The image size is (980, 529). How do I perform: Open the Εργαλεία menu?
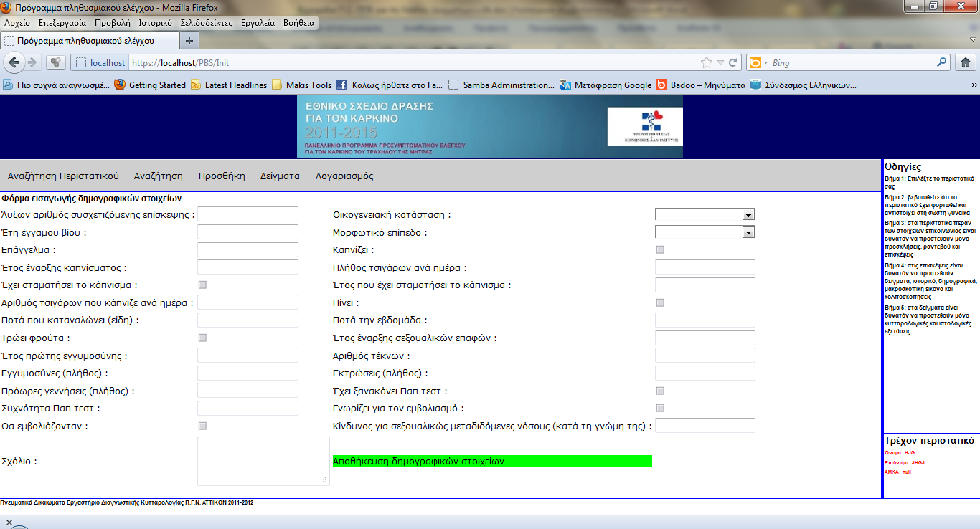258,23
